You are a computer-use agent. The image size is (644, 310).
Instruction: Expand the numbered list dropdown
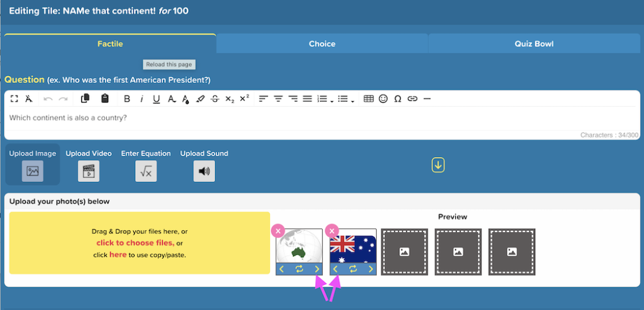(332, 100)
